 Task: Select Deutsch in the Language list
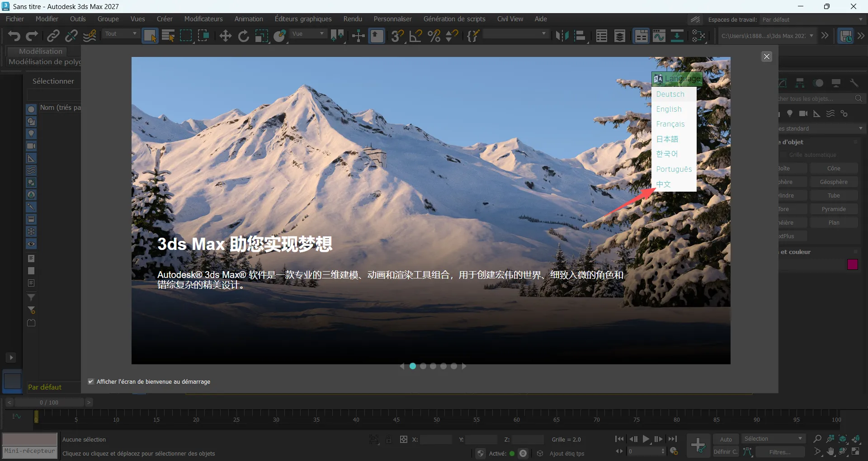click(x=674, y=94)
